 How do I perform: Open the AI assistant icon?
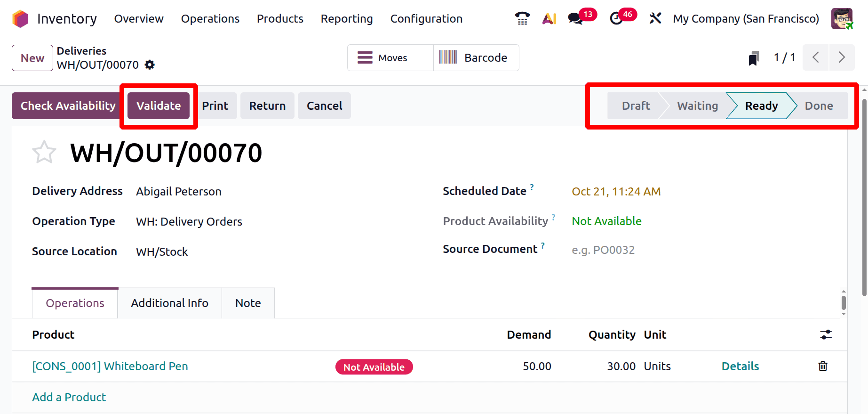coord(549,19)
